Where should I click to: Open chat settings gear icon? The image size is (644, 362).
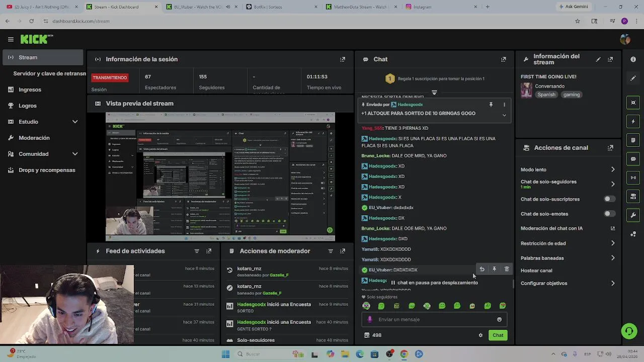tap(480, 335)
